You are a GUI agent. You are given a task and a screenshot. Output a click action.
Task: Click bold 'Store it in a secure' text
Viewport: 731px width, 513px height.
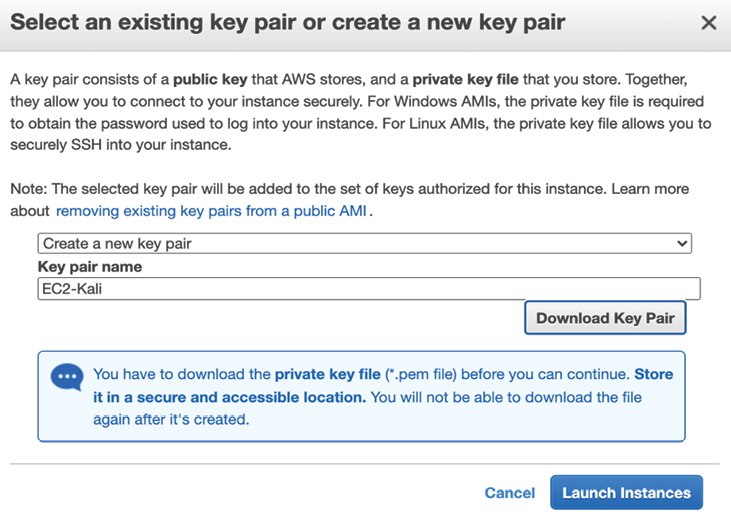pyautogui.click(x=383, y=386)
